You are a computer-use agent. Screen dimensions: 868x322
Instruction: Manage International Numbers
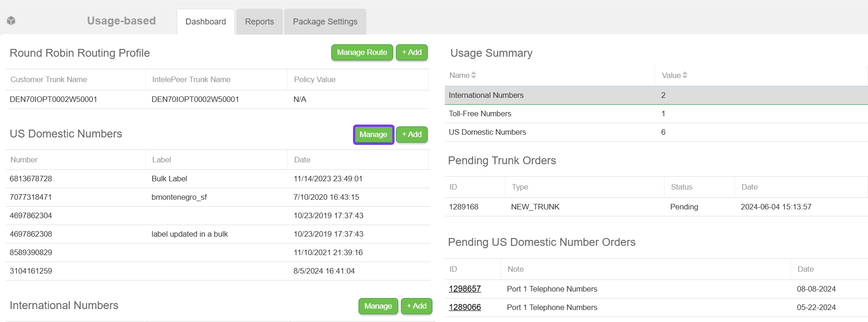point(378,306)
